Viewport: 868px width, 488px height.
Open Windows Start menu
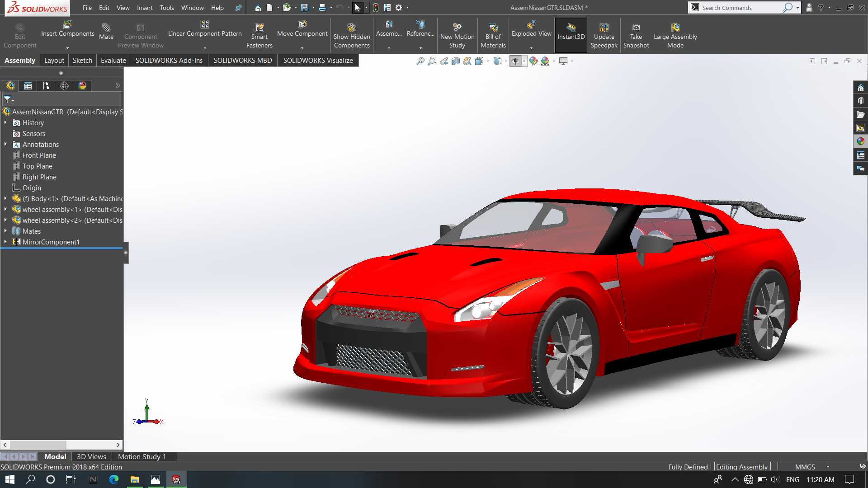[10, 479]
